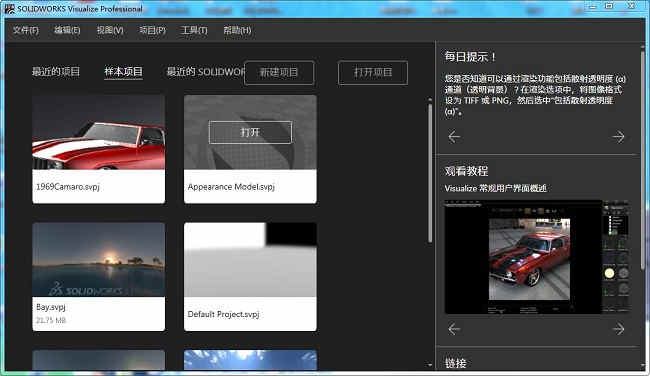
Task: Open the 编辑(E) menu
Action: click(67, 30)
